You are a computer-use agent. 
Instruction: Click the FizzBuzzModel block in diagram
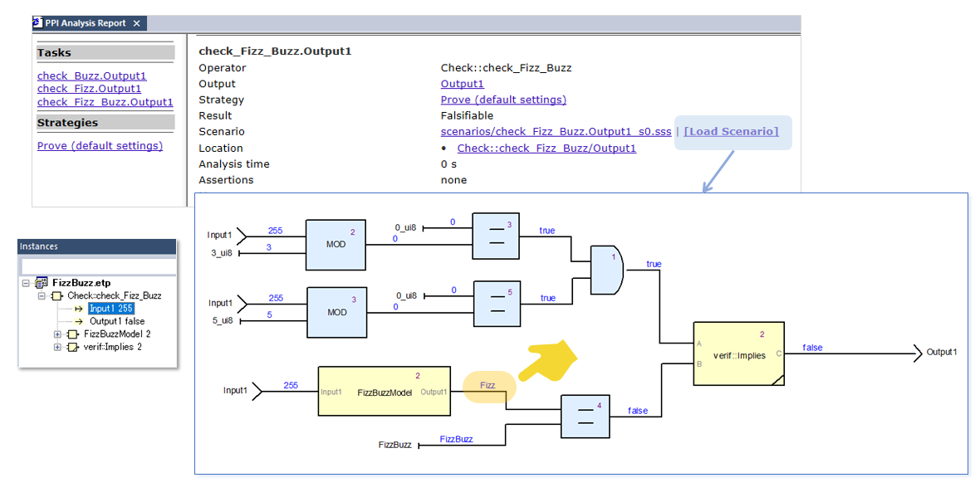pyautogui.click(x=384, y=391)
